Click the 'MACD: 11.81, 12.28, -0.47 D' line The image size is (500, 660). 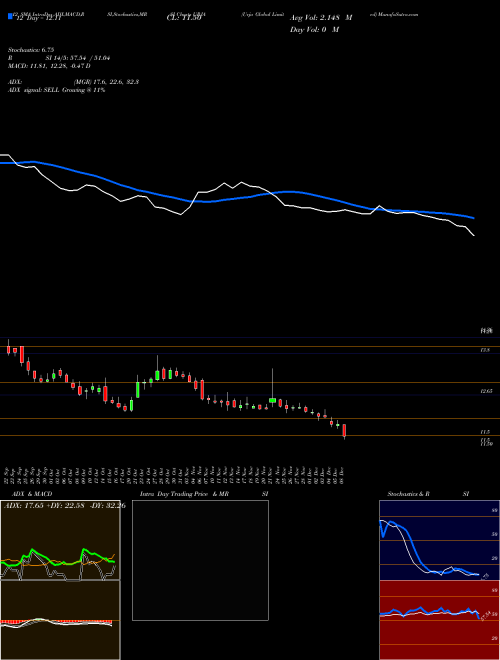pyautogui.click(x=49, y=66)
